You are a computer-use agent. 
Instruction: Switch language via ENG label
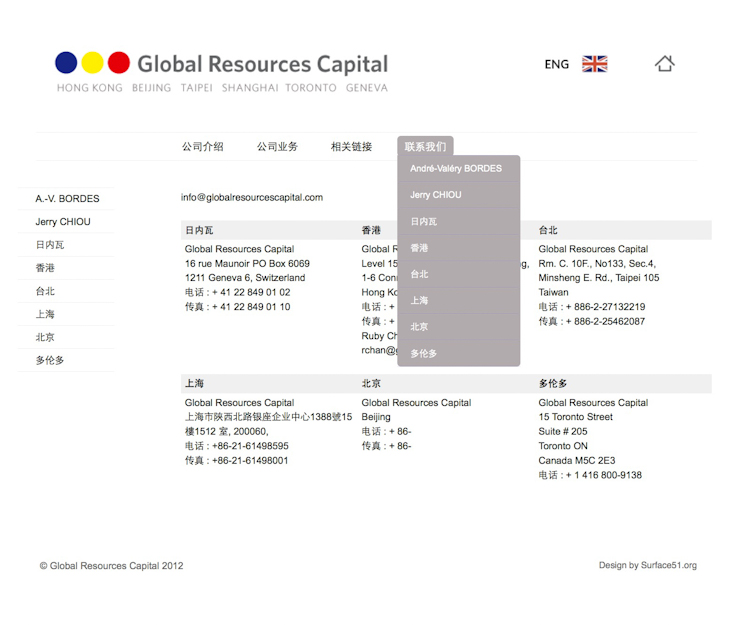(556, 64)
